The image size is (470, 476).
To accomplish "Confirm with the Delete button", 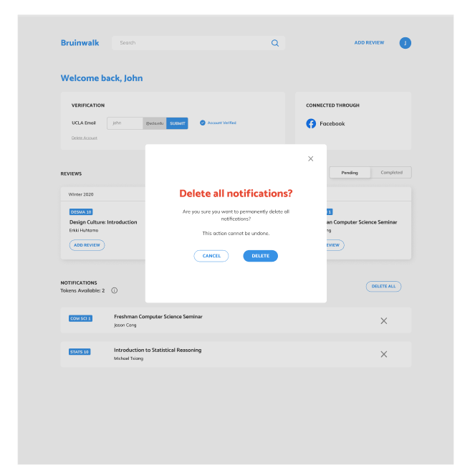I will coord(260,256).
